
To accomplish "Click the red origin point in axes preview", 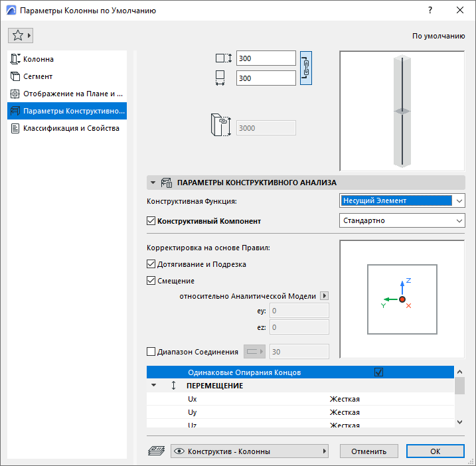I will coord(402,299).
